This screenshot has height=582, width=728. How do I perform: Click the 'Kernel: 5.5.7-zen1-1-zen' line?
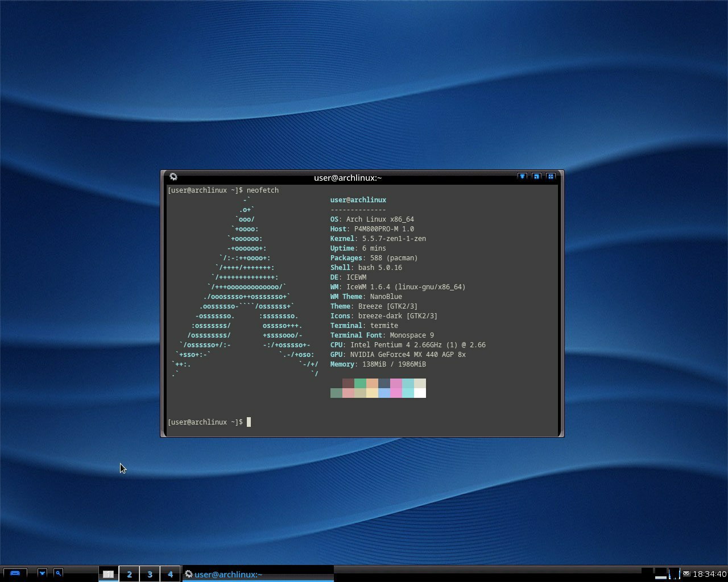pos(378,239)
